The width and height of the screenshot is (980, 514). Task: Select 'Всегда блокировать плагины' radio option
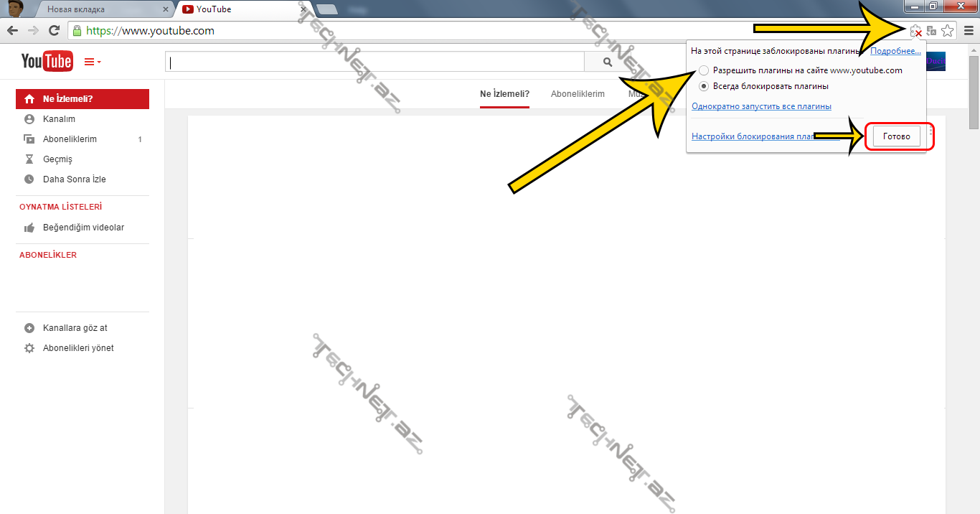pyautogui.click(x=704, y=86)
